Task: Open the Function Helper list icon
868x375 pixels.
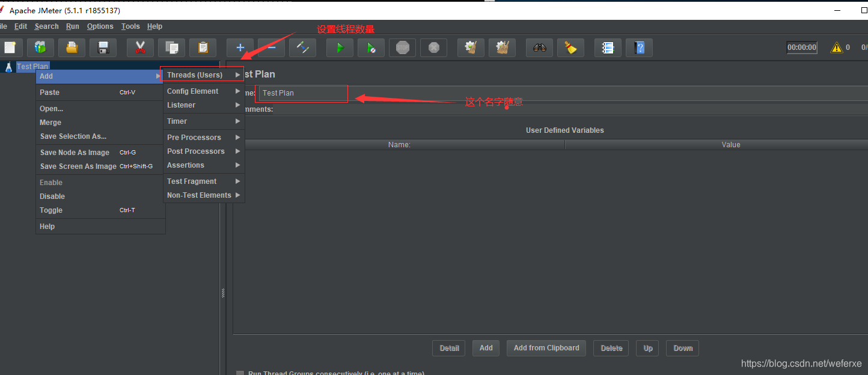Action: click(x=608, y=47)
